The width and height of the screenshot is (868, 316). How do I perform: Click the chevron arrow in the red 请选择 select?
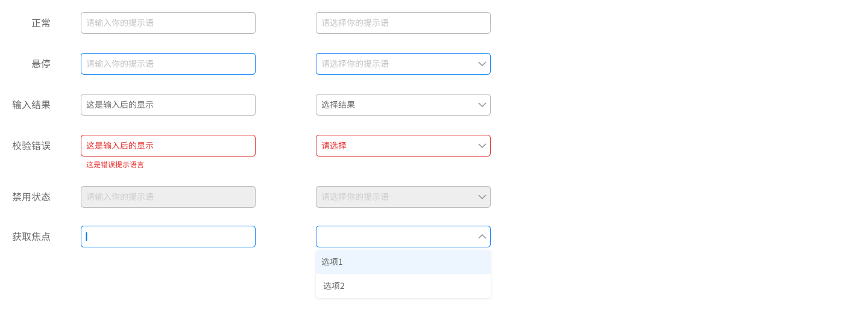[482, 146]
